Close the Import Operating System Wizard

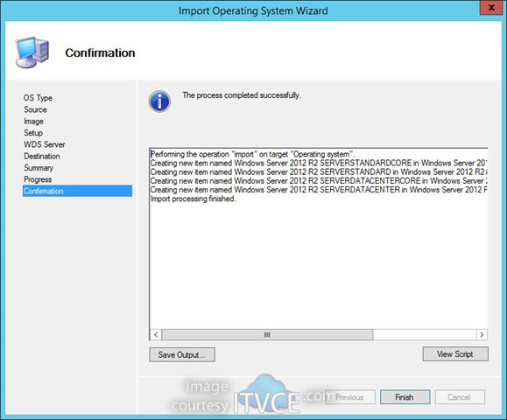point(491,7)
